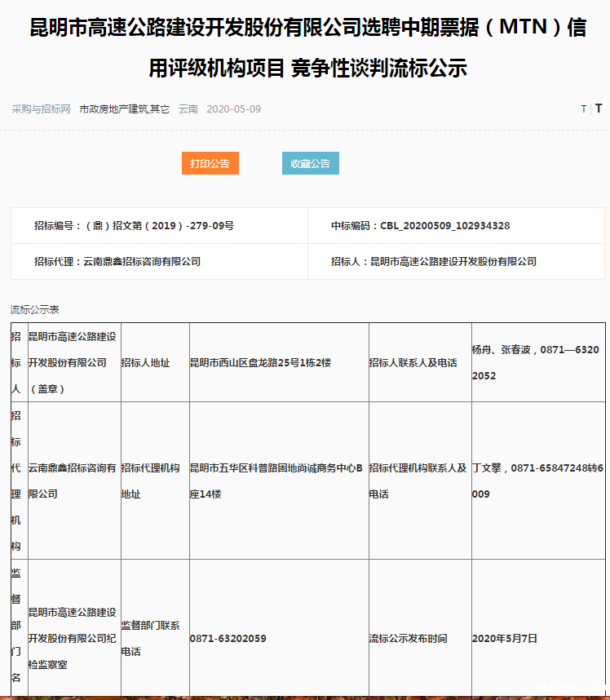Click the contact 丁文攀 0871-65847248 cell
Image resolution: width=610 pixels, height=700 pixels.
coord(538,481)
